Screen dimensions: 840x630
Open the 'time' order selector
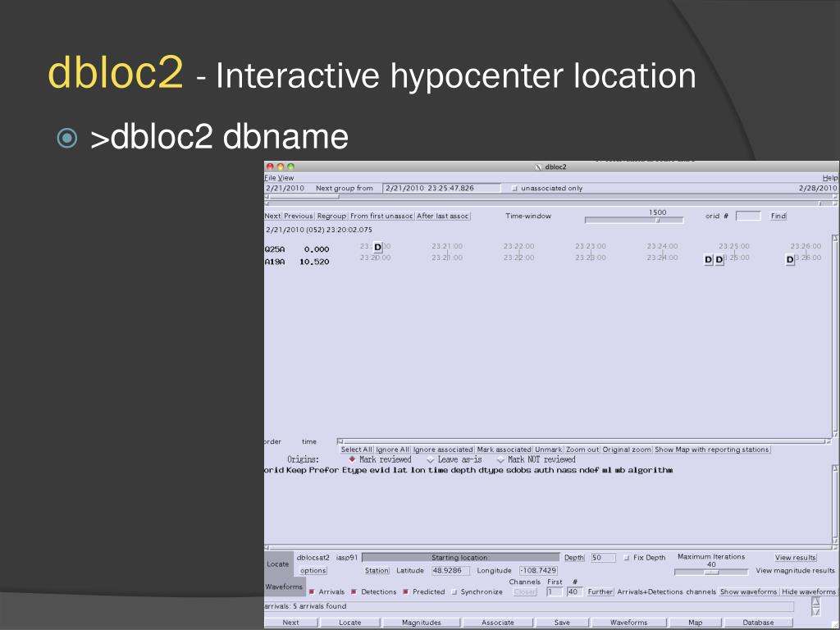[x=309, y=441]
